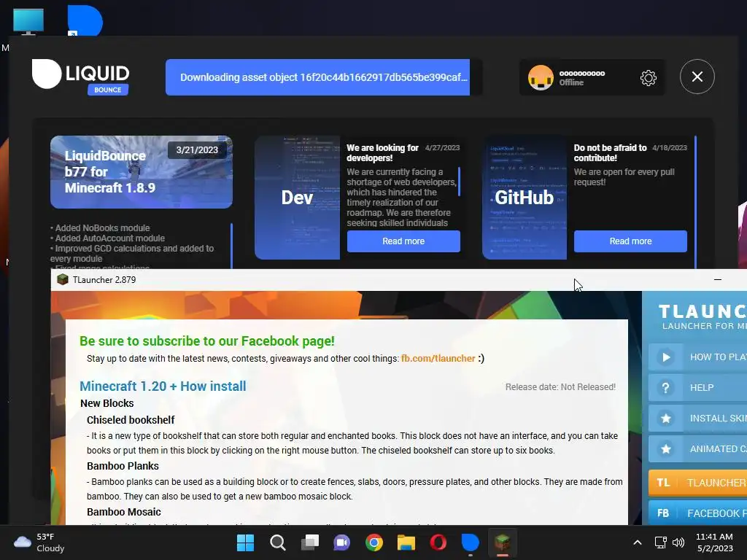Click the 'Bamboo Mosaic' subheading
747x560 pixels.
click(124, 512)
